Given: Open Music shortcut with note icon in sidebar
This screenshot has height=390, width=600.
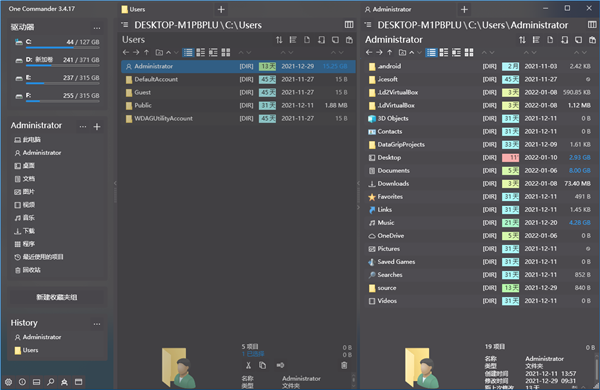Looking at the screenshot, I should (x=24, y=217).
